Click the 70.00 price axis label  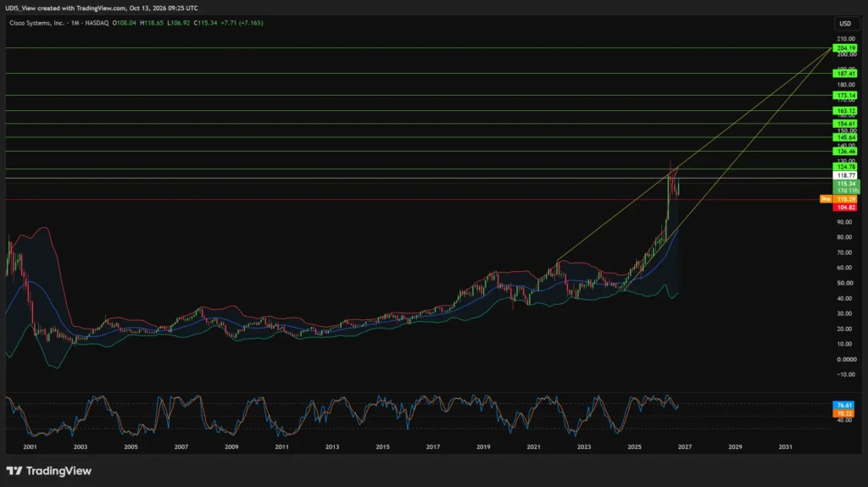[x=845, y=253]
